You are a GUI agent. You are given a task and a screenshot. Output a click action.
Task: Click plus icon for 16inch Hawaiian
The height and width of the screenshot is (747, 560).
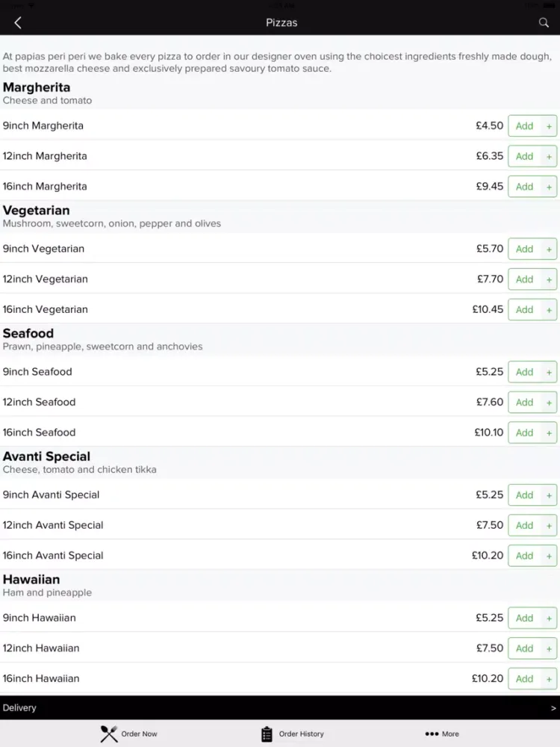[x=549, y=679]
